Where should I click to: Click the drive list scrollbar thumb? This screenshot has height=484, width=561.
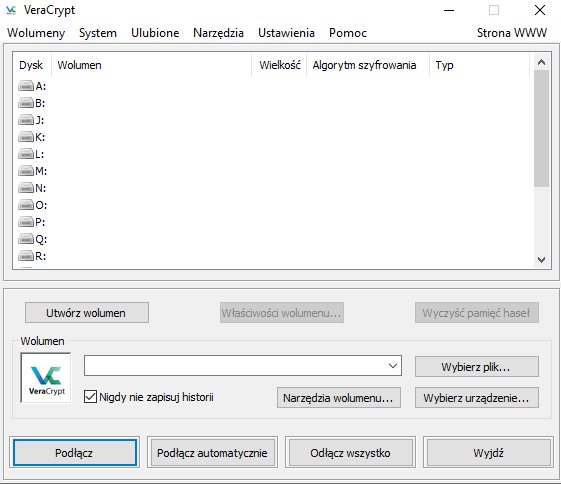click(541, 128)
